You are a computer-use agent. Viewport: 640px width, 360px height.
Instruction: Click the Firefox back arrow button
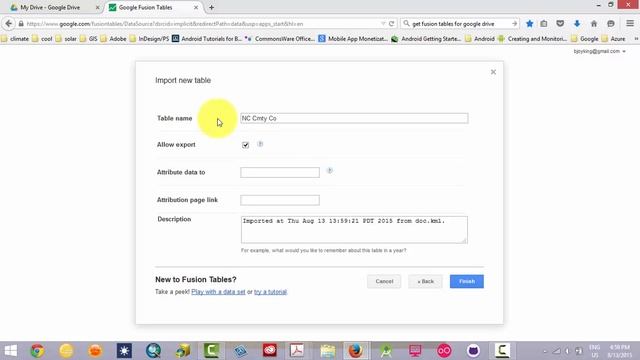coord(9,24)
